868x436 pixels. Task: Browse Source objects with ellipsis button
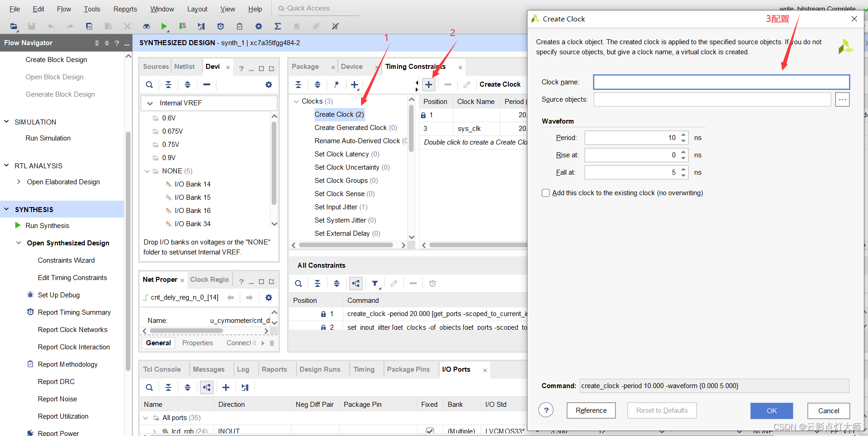[842, 99]
